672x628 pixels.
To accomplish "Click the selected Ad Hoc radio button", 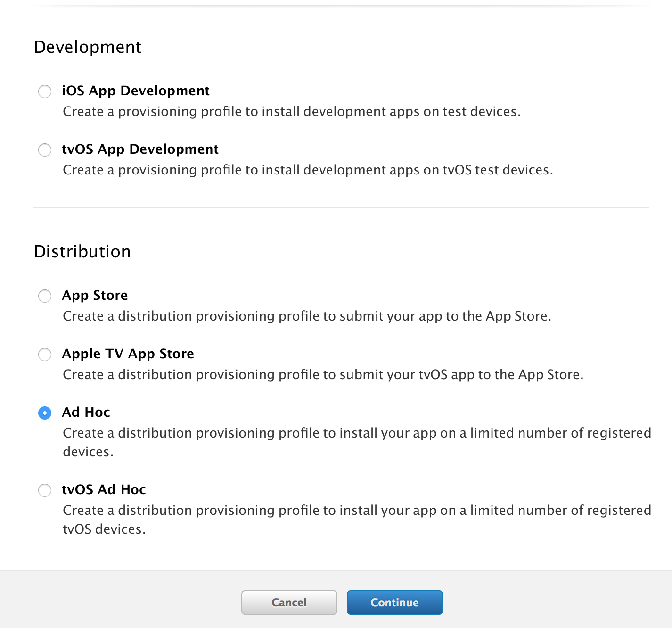I will click(x=45, y=413).
